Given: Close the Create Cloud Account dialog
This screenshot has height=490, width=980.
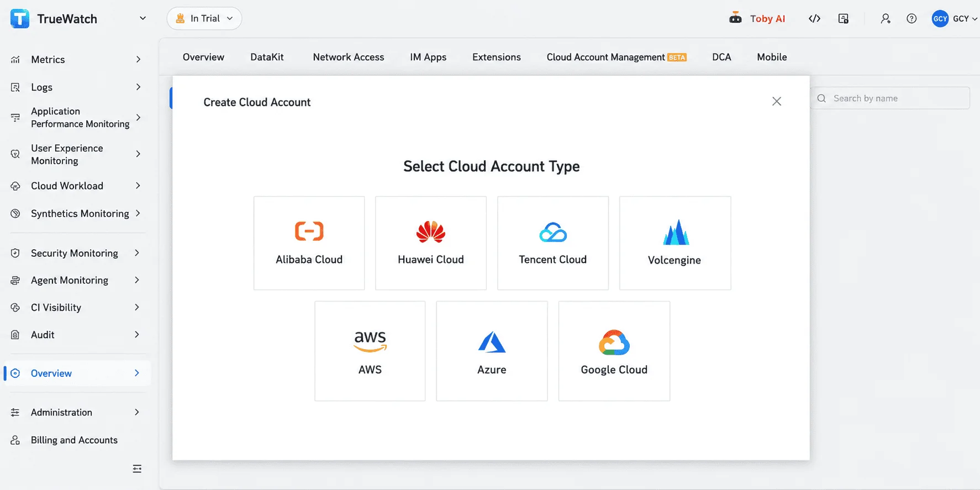Looking at the screenshot, I should click(x=777, y=102).
